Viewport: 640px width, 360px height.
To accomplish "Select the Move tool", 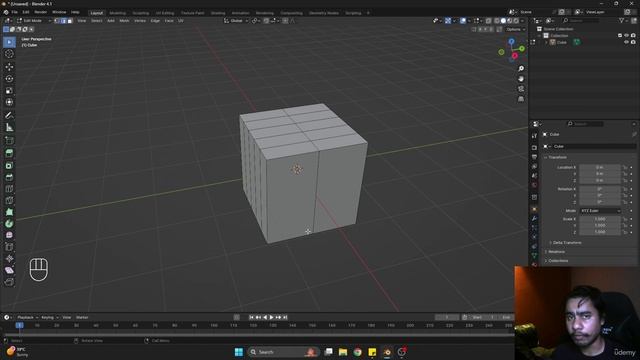I will click(x=9, y=67).
